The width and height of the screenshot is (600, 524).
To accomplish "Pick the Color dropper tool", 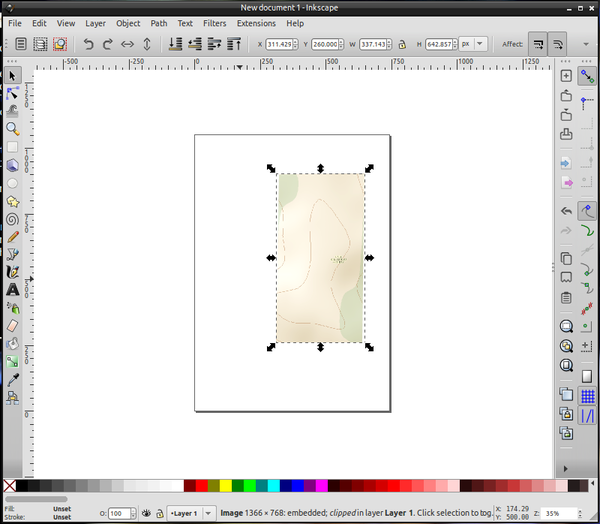I will pyautogui.click(x=13, y=380).
